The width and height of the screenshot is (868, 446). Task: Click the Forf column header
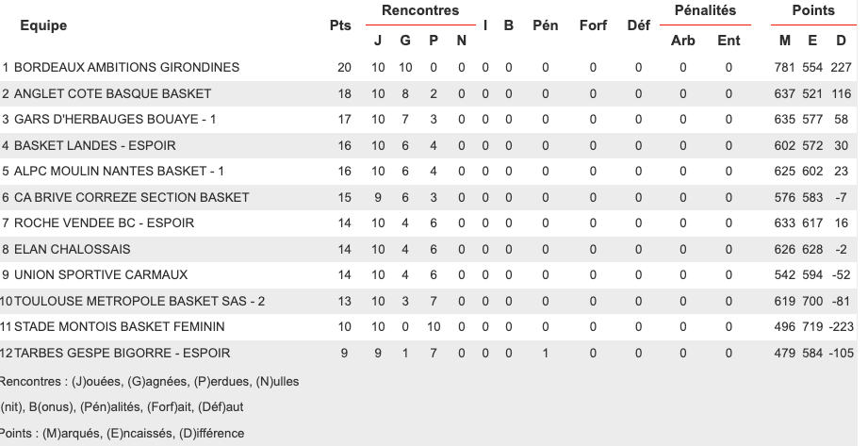593,25
